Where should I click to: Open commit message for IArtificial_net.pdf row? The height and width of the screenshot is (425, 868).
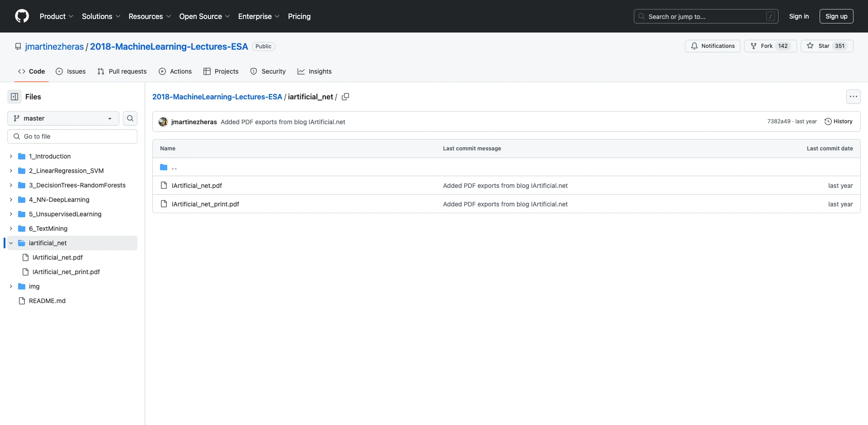[x=505, y=186]
